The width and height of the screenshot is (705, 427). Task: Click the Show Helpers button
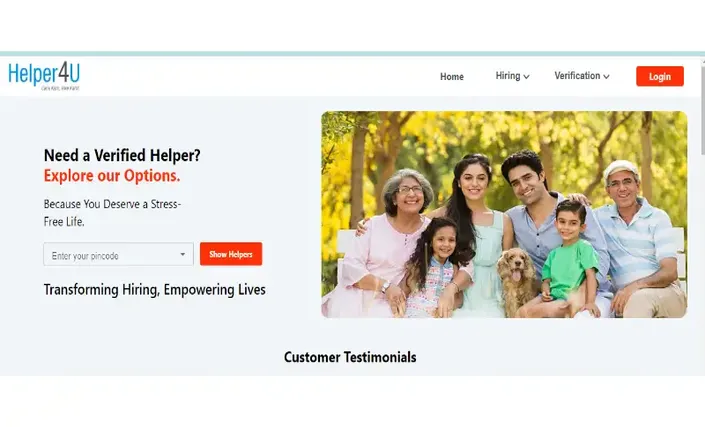coord(231,254)
